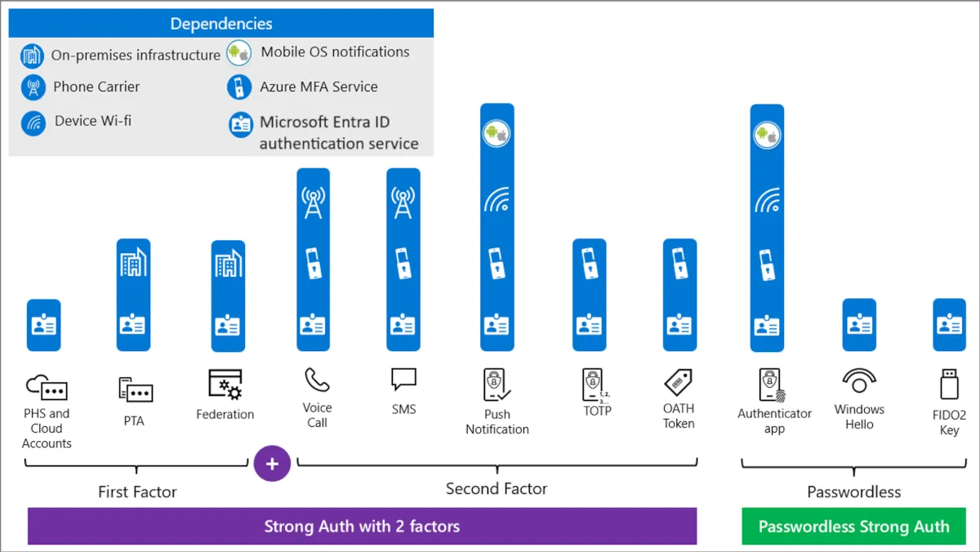
Task: Click the Federation window gear icon
Action: pyautogui.click(x=225, y=385)
